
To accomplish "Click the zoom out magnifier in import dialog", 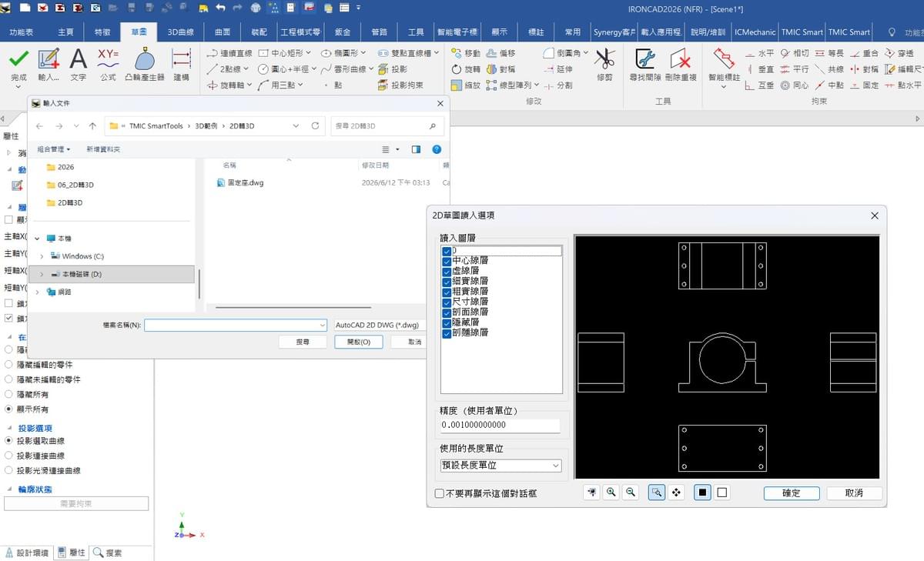I will point(631,493).
